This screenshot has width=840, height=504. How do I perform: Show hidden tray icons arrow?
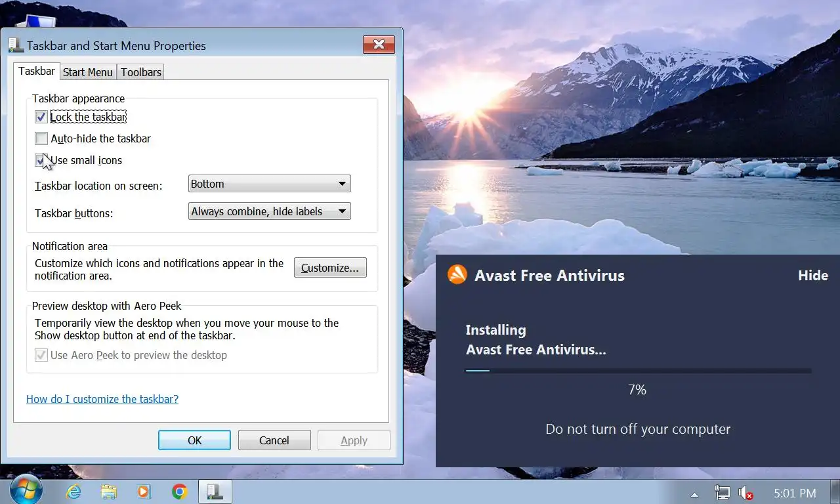pyautogui.click(x=694, y=493)
